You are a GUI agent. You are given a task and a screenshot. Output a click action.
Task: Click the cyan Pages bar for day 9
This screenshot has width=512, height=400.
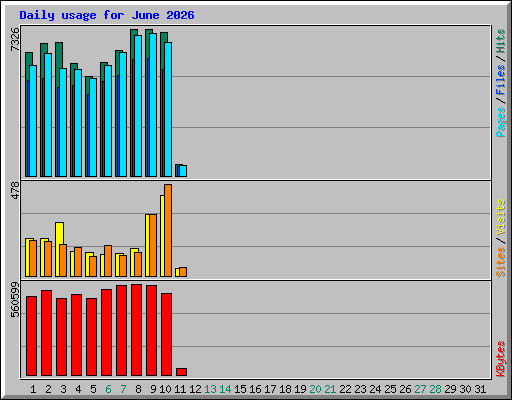click(153, 105)
